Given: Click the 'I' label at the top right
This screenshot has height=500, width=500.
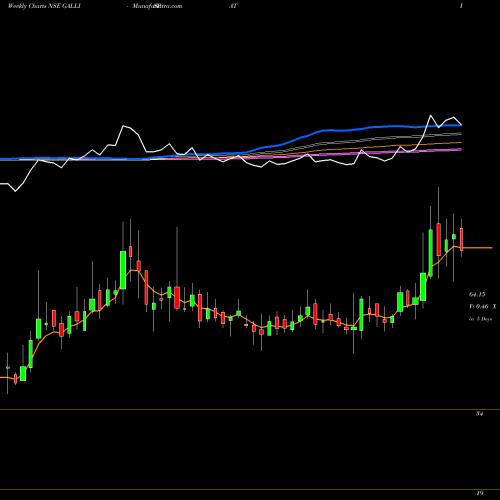Looking at the screenshot, I should point(461,6).
